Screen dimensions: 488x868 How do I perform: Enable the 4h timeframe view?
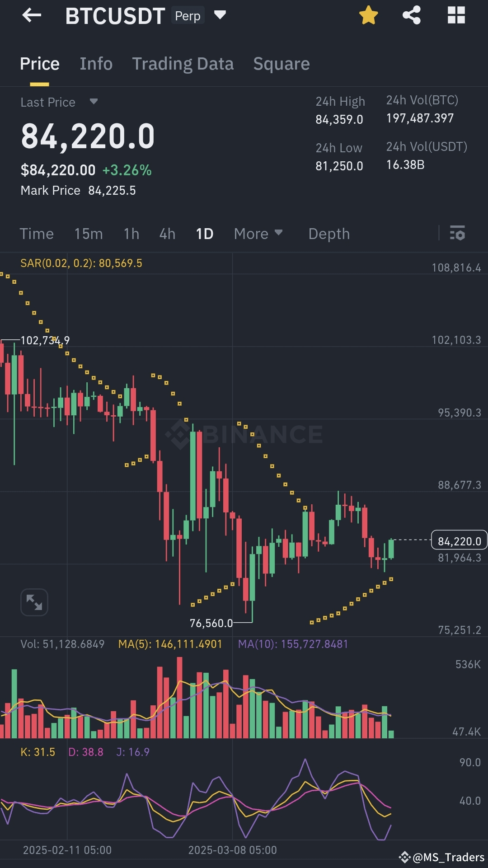tap(167, 234)
